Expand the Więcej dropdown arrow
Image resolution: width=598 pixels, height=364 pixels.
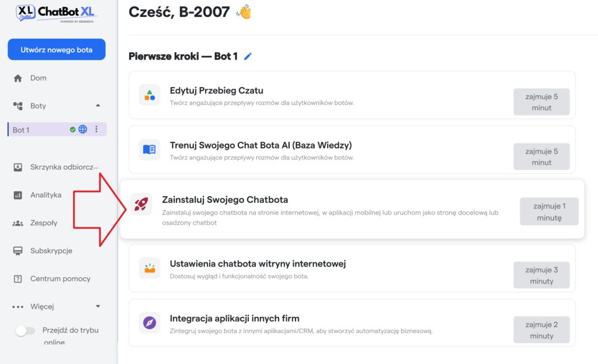tap(98, 306)
